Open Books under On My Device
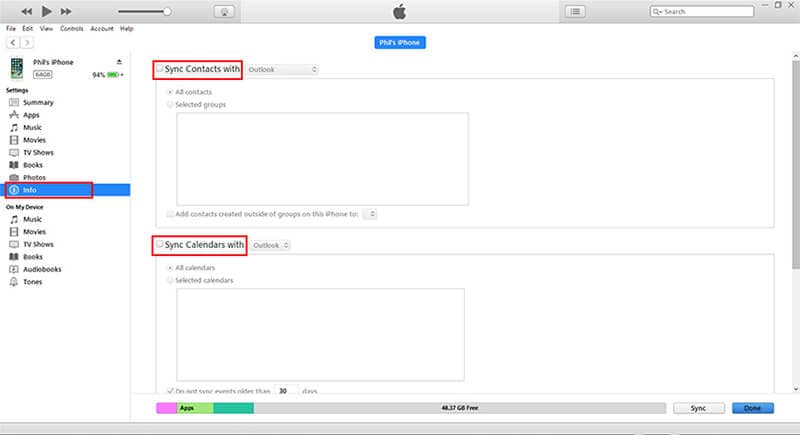Image resolution: width=800 pixels, height=435 pixels. (33, 257)
